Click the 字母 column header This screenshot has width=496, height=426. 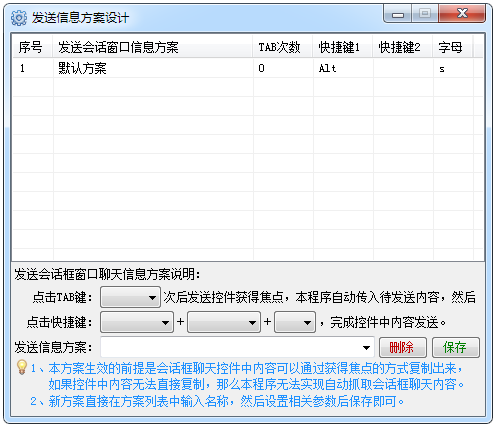452,47
